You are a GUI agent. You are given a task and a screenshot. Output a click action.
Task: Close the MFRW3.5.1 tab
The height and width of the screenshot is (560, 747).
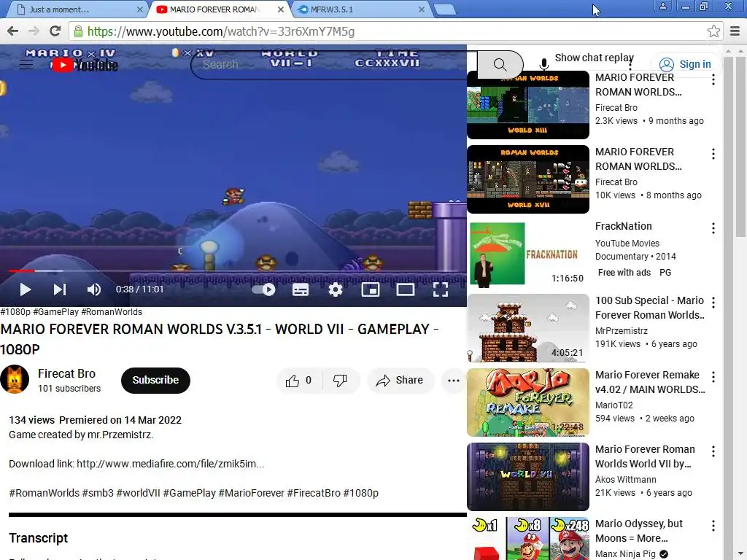(x=421, y=9)
